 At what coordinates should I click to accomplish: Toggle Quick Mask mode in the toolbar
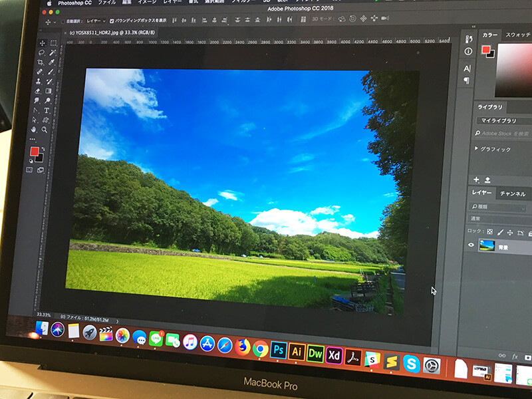click(x=29, y=170)
